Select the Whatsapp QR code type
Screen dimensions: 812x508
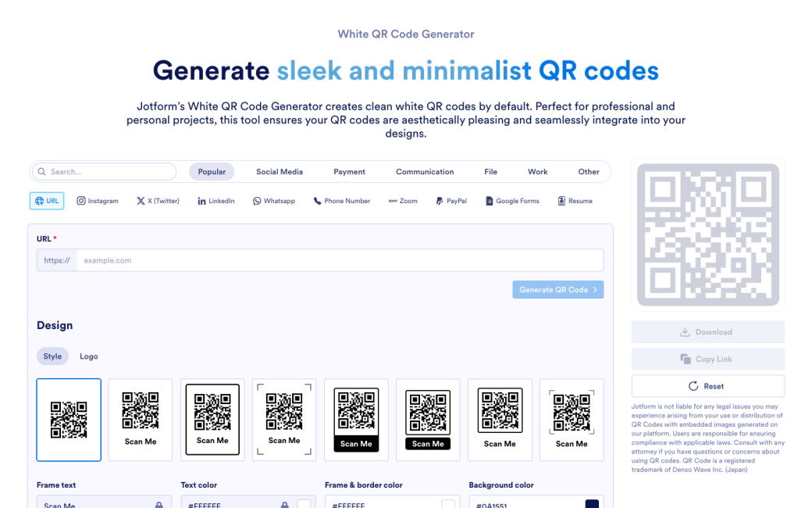274,201
